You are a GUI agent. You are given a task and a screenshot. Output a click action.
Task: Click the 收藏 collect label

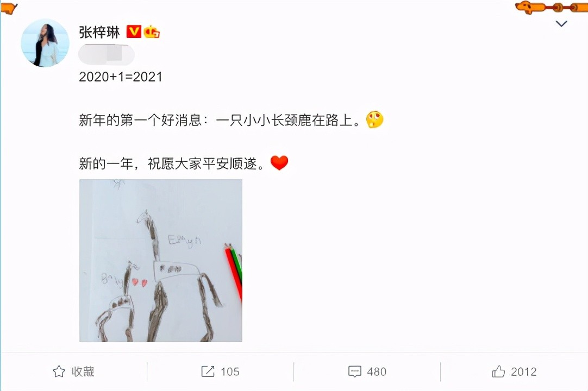(x=83, y=371)
